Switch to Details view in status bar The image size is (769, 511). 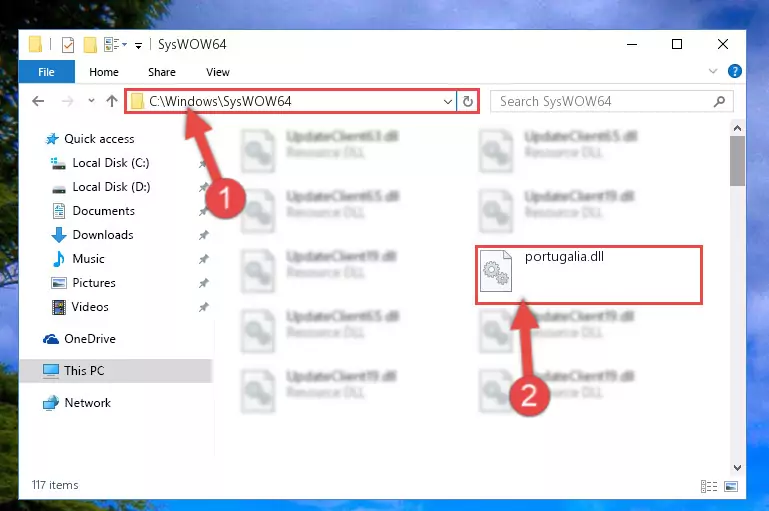click(x=709, y=486)
